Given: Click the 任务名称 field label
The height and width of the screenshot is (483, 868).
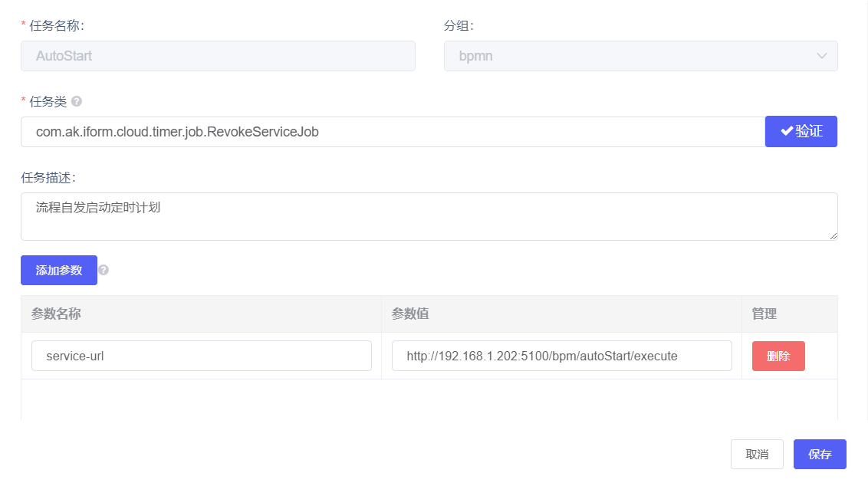Looking at the screenshot, I should click(x=56, y=25).
